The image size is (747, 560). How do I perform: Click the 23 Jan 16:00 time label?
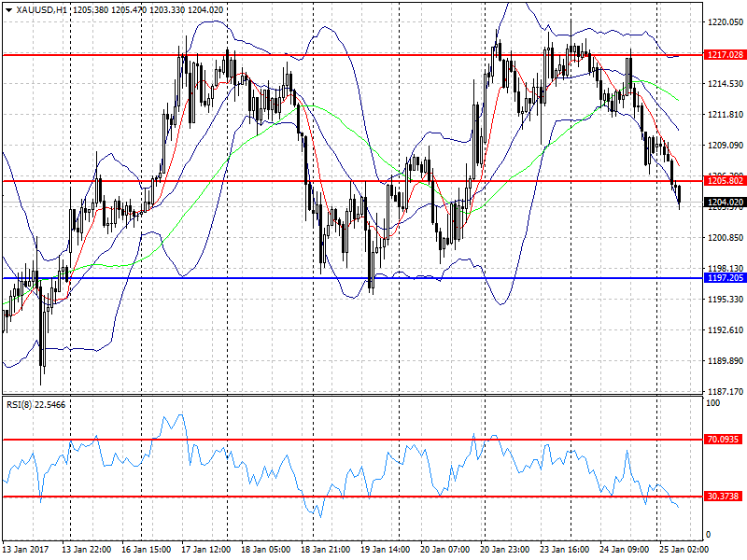[565, 549]
